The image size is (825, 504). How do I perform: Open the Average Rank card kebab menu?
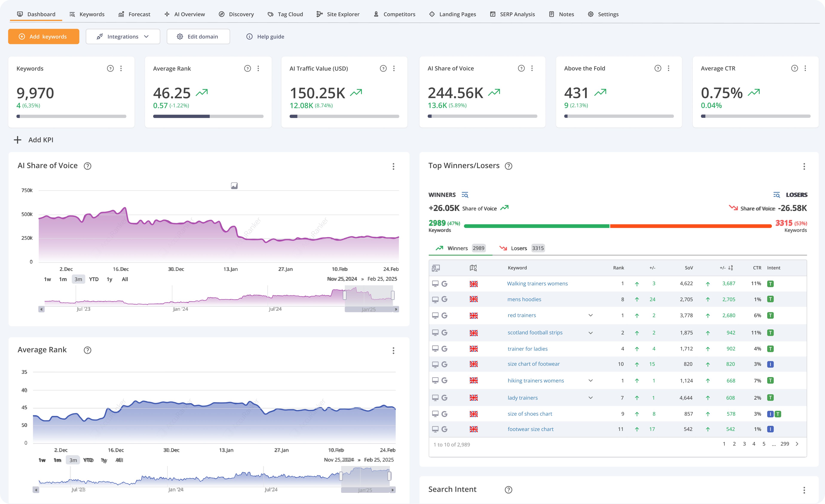pyautogui.click(x=258, y=68)
